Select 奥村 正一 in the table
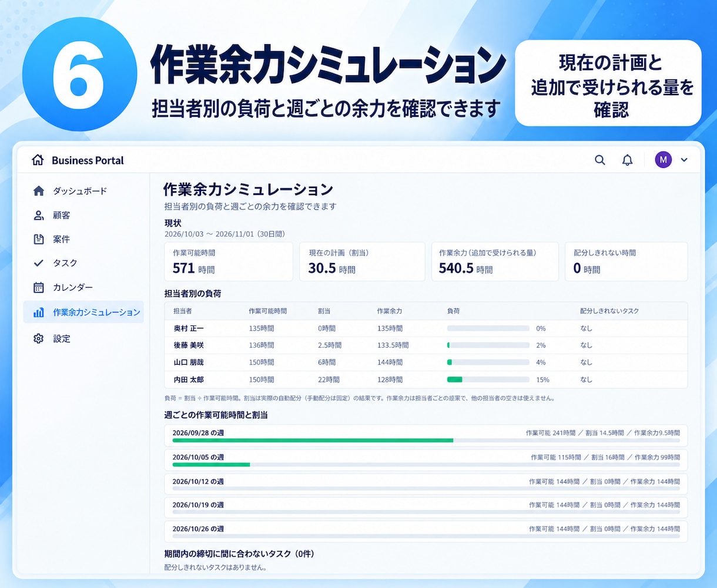This screenshot has height=588, width=717. click(x=189, y=328)
